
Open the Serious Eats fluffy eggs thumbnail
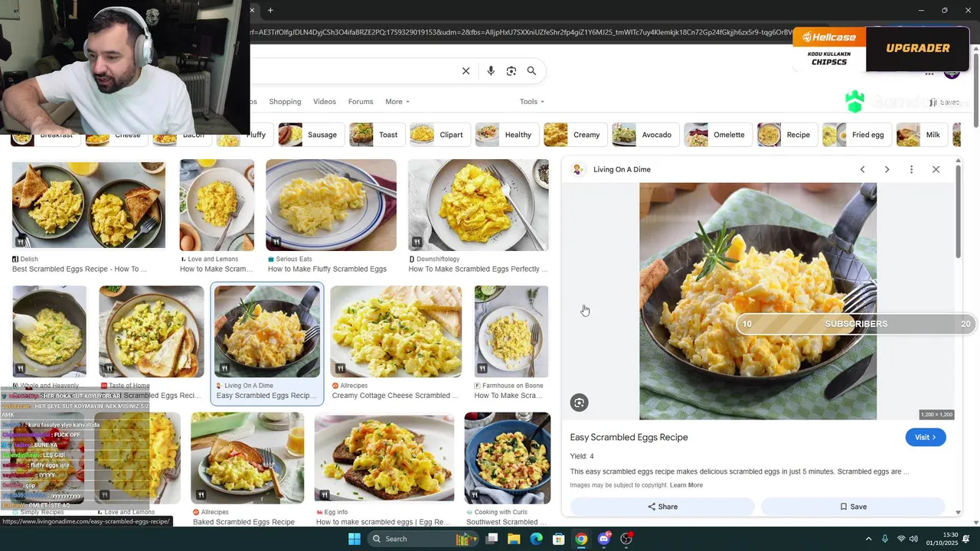point(331,205)
